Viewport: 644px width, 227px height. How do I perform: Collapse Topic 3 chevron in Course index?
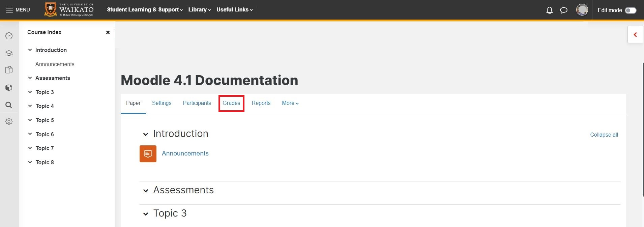coord(30,92)
